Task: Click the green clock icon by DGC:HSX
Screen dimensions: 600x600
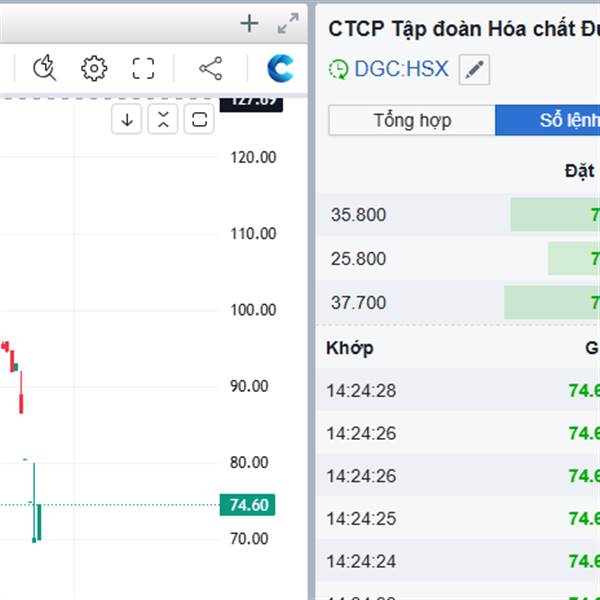Action: click(x=338, y=70)
